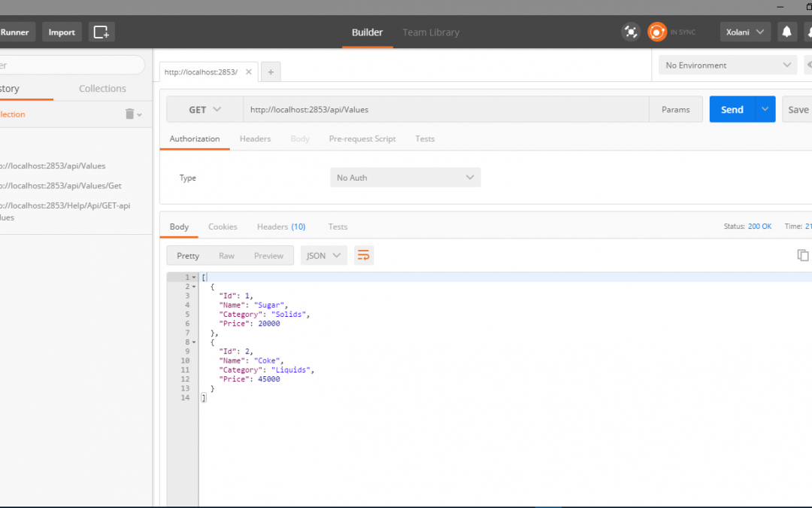Switch to the Raw response view
This screenshot has height=508, width=812.
tap(226, 255)
